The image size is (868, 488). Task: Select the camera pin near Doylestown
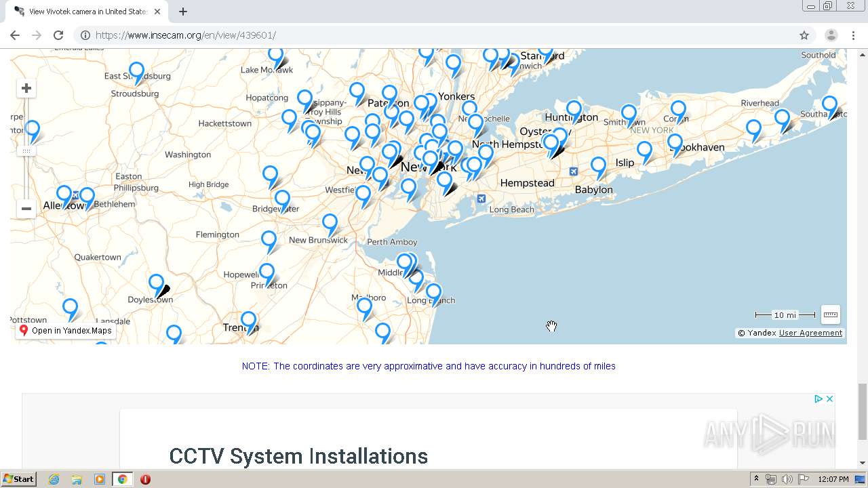pos(157,285)
